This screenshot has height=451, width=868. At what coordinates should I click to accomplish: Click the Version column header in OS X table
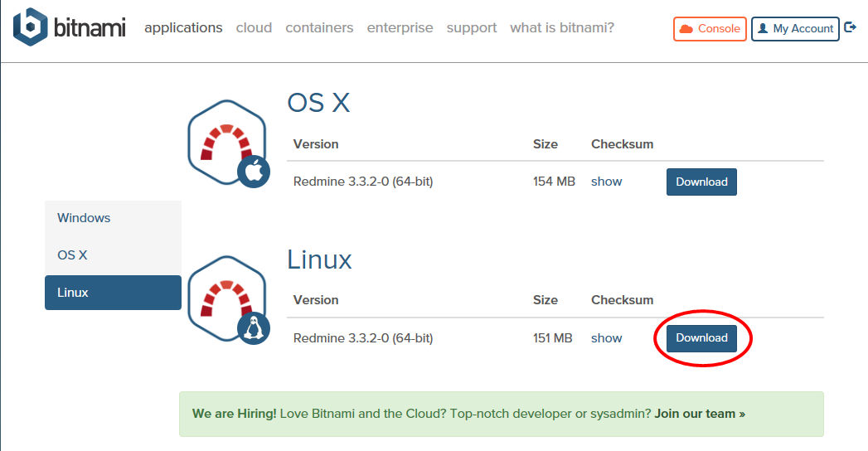pyautogui.click(x=316, y=144)
